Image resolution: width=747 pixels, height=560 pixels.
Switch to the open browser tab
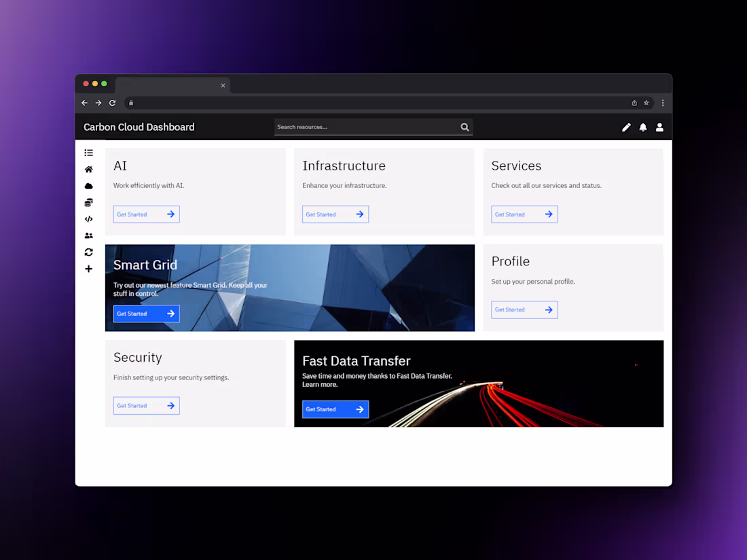170,85
